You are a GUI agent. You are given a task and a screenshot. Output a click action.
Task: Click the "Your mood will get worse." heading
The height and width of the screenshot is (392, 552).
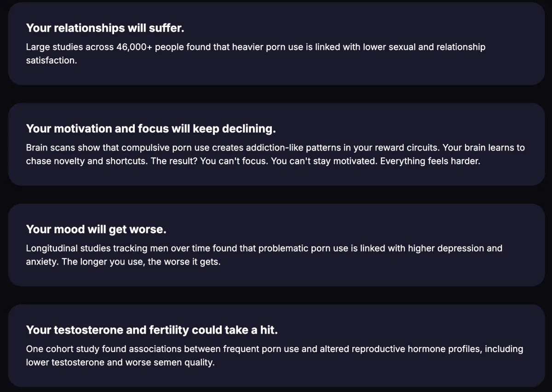[x=96, y=229]
